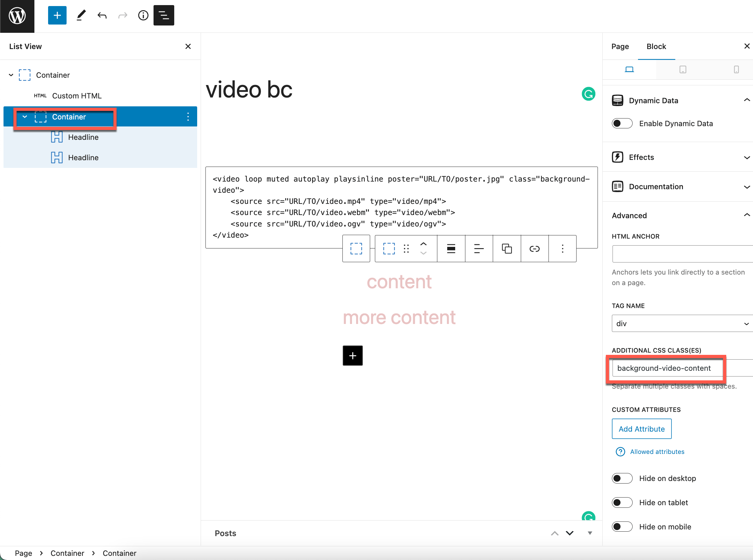This screenshot has height=560, width=753.
Task: Select the desktop device preview tab
Action: pos(629,69)
